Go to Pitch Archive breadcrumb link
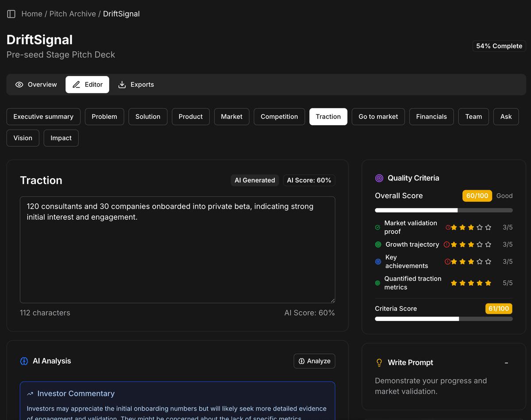Viewport: 531px width, 420px height. click(73, 14)
